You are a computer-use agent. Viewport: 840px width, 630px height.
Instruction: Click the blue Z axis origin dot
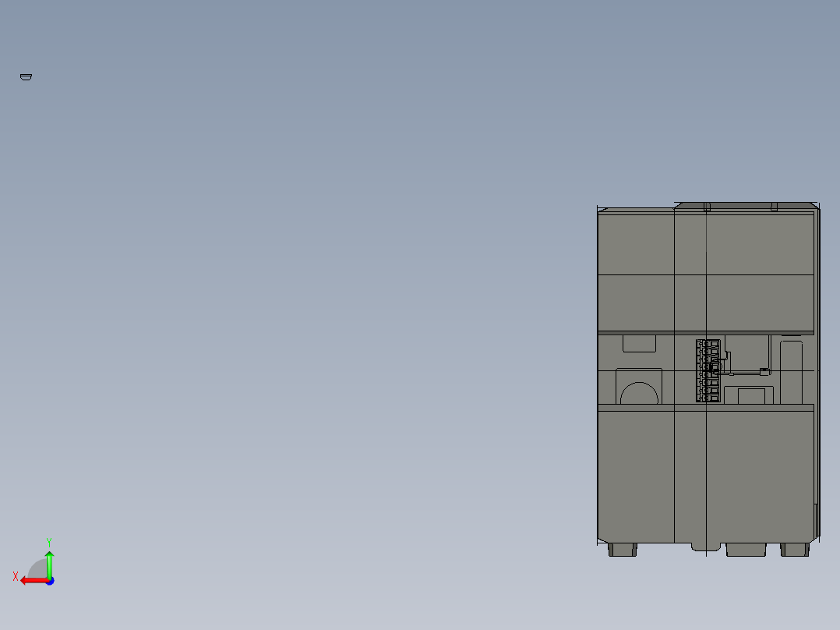50,580
